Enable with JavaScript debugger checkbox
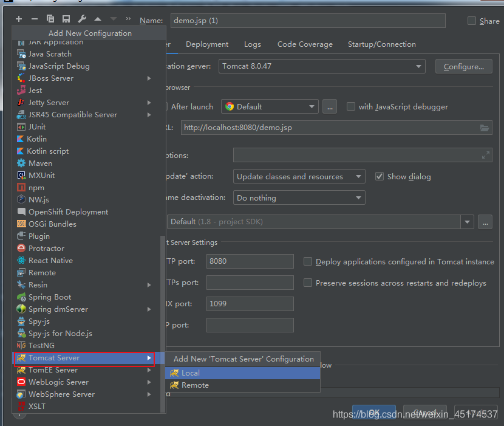This screenshot has width=504, height=426. (x=351, y=106)
